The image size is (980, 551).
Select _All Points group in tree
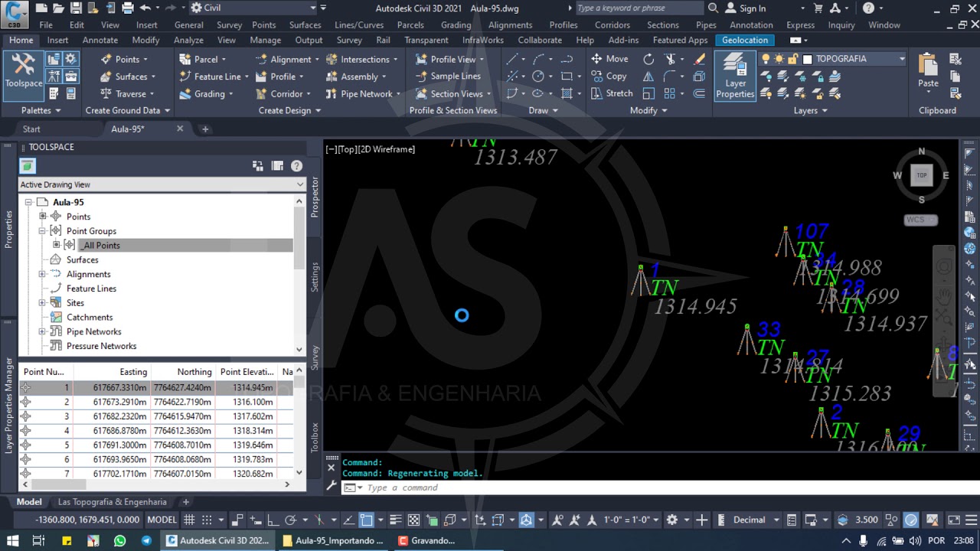pos(102,246)
